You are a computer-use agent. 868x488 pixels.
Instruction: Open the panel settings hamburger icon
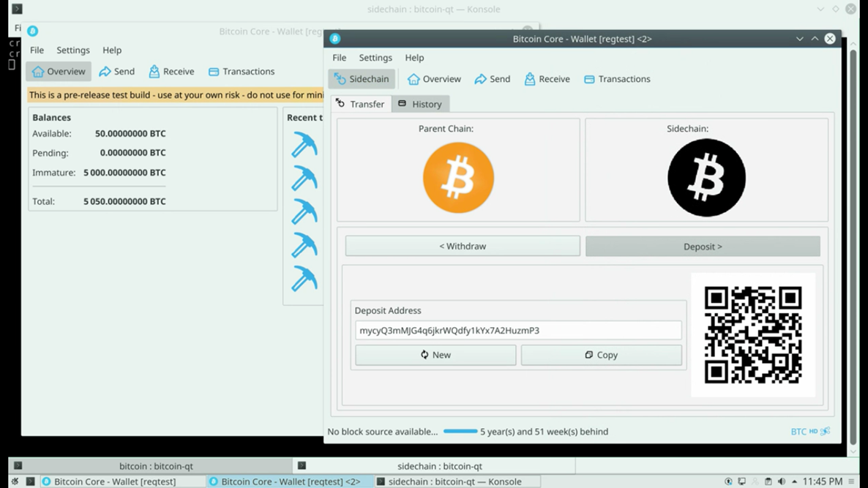point(851,481)
